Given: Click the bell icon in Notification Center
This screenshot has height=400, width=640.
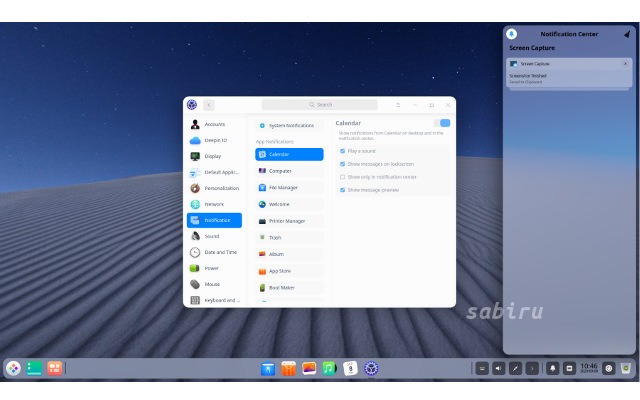Looking at the screenshot, I should pos(511,34).
